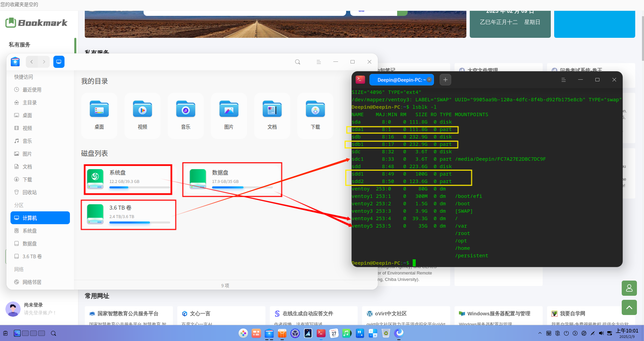
Task: Select 系统盘 in the sidebar partition list
Action: click(x=40, y=231)
